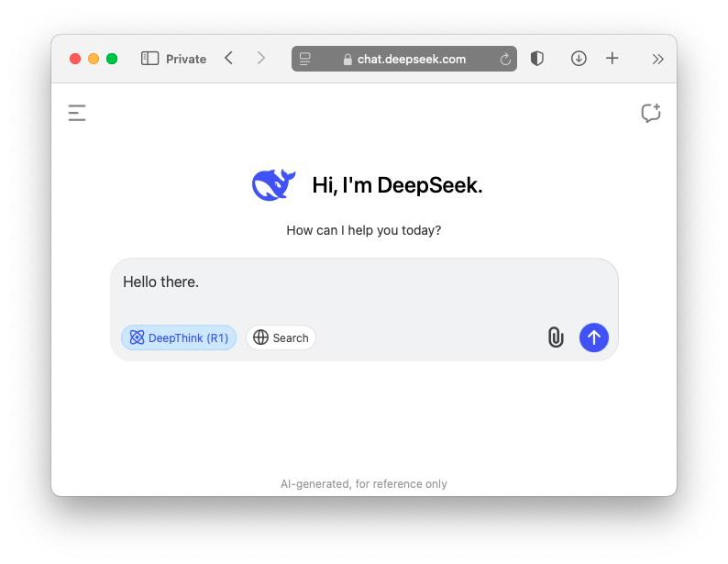Attach a file with the paperclip icon
728x564 pixels.
556,337
